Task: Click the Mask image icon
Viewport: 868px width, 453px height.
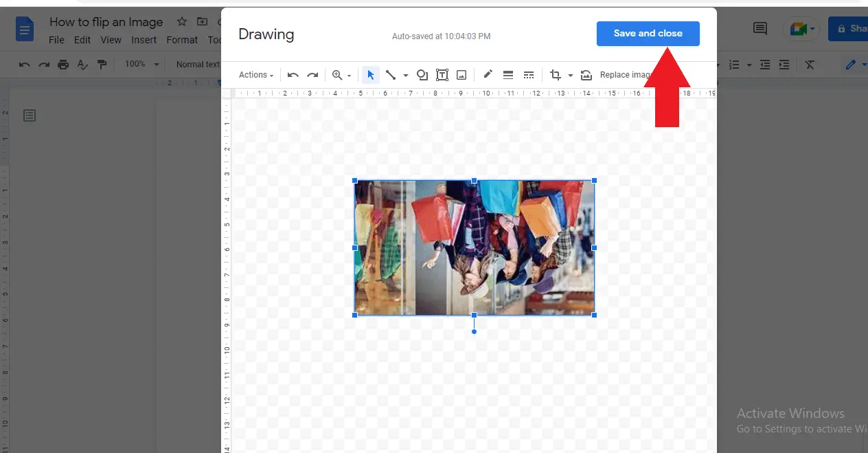Action: pyautogui.click(x=586, y=74)
